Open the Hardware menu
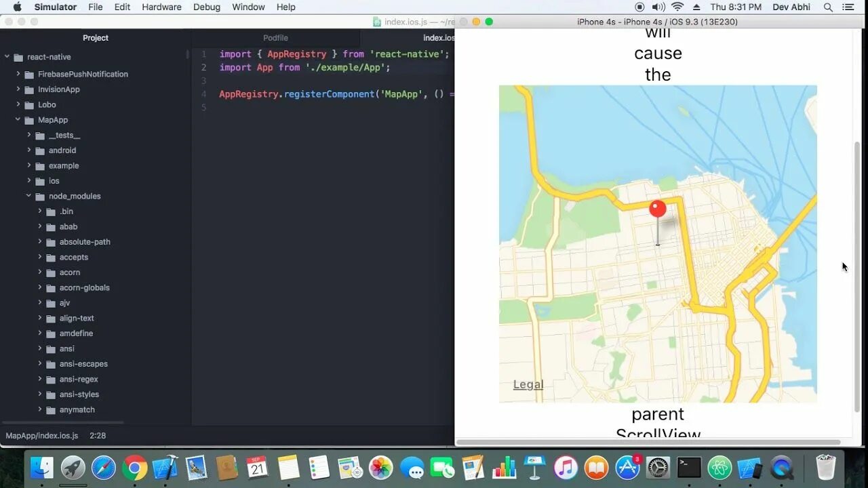 [161, 7]
